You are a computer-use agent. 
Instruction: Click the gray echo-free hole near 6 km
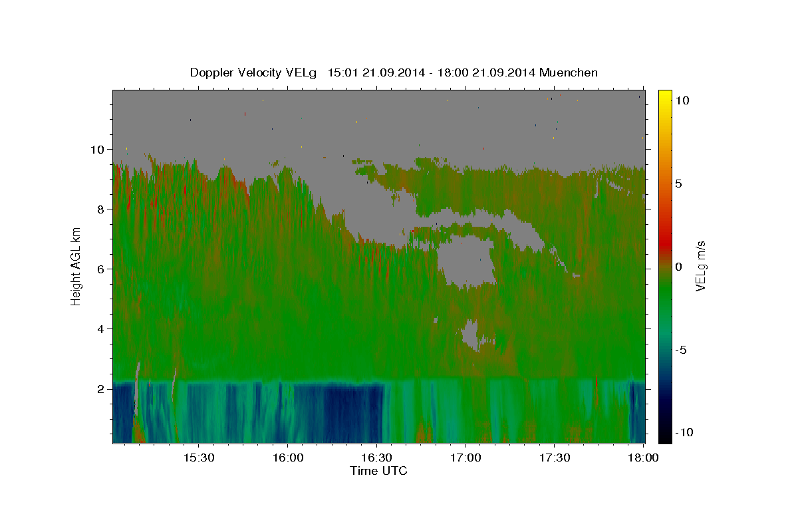(465, 261)
